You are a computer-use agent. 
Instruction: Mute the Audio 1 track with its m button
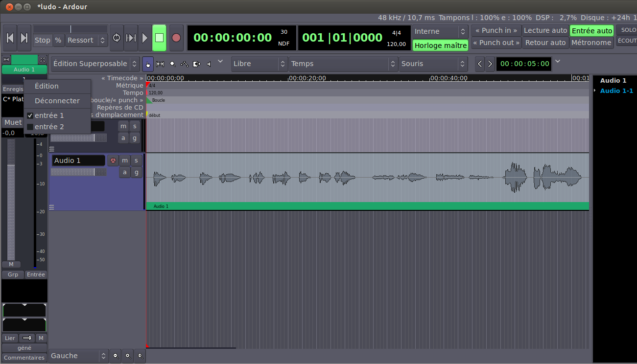pyautogui.click(x=125, y=160)
